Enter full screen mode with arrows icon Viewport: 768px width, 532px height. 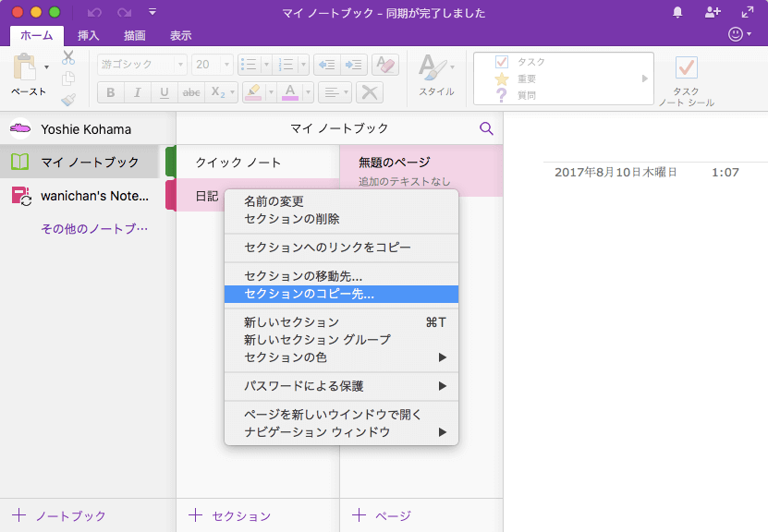[748, 12]
